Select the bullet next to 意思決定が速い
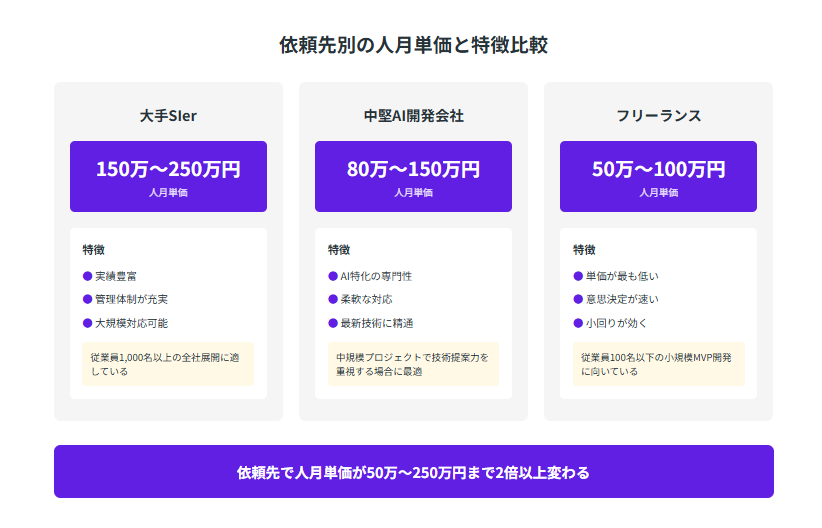The image size is (822, 528). tap(578, 299)
